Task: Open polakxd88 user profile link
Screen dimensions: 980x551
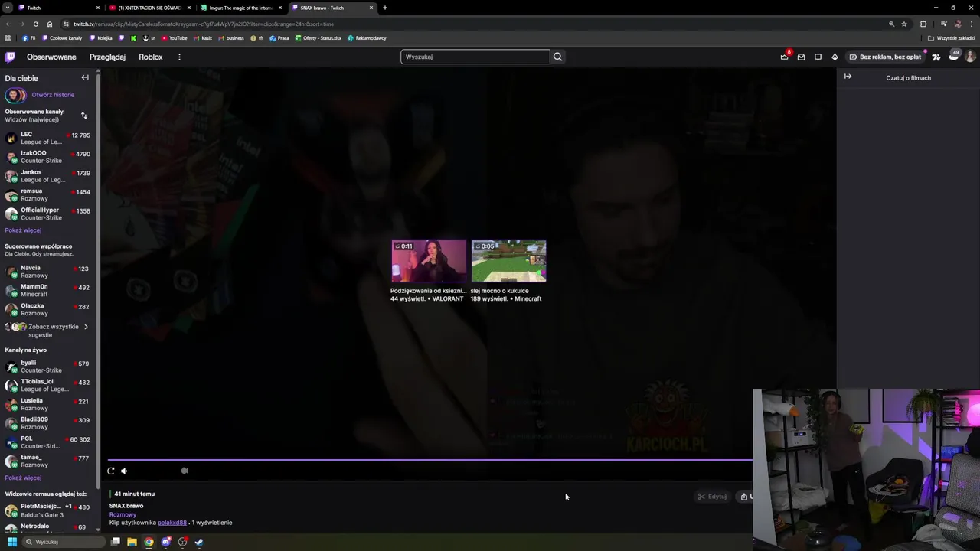Action: (172, 523)
